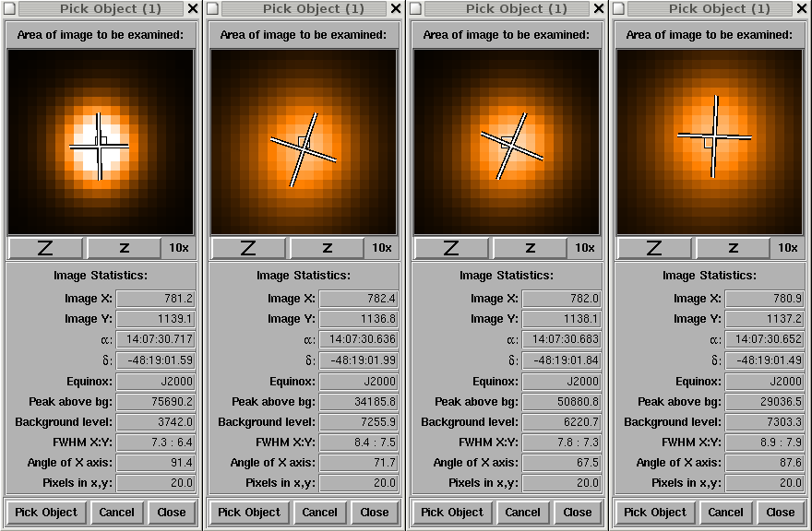Viewport: 812px width, 531px height.
Task: Hit the large Z zoom-in button in the rightmost window
Action: pos(655,248)
